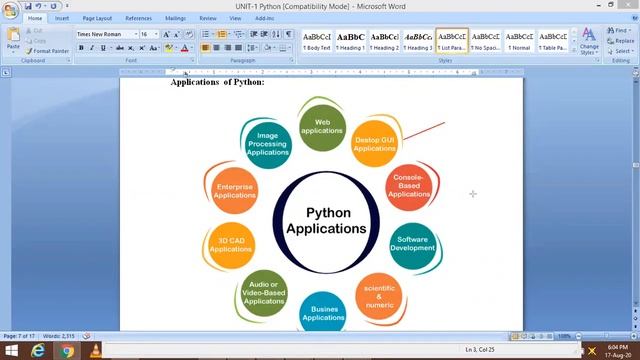Decrease paragraph indent
The height and width of the screenshot is (360, 640).
click(x=254, y=34)
